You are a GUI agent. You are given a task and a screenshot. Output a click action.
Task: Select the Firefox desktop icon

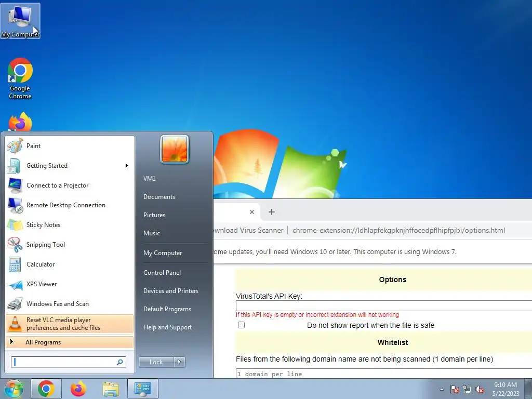coord(20,122)
